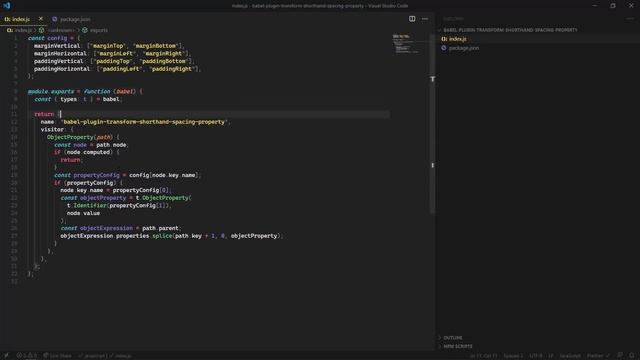Click the unknown breadcrumb segment
640x360 pixels.
60,30
